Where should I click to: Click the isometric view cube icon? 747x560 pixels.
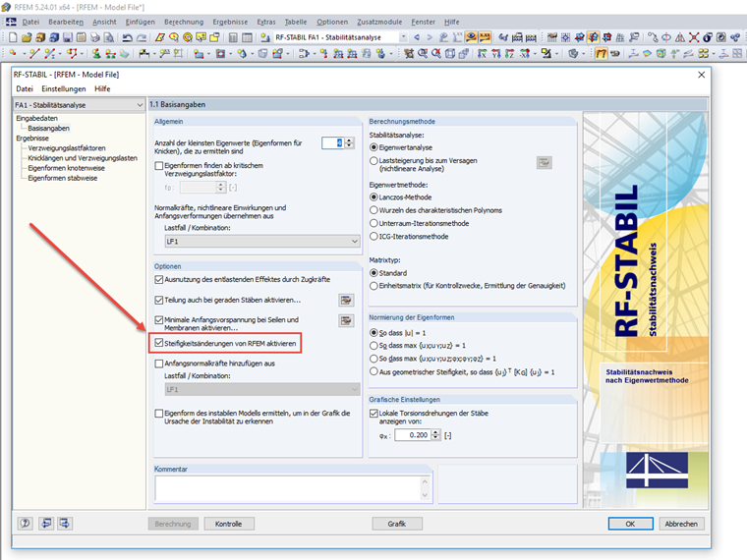tap(450, 54)
